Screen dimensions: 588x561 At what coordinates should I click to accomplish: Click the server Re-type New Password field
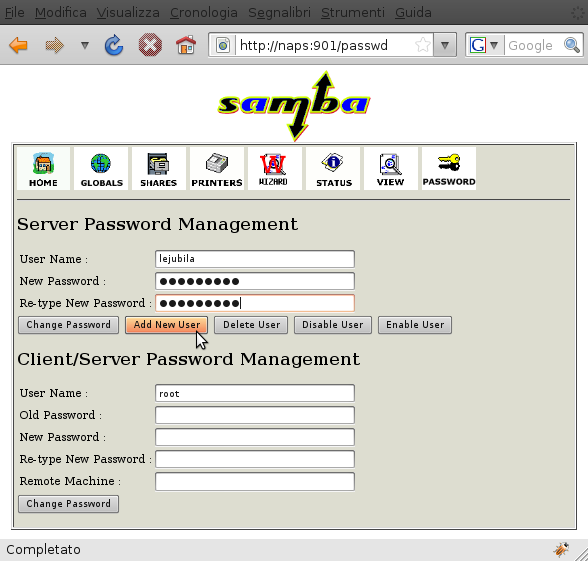click(x=255, y=303)
